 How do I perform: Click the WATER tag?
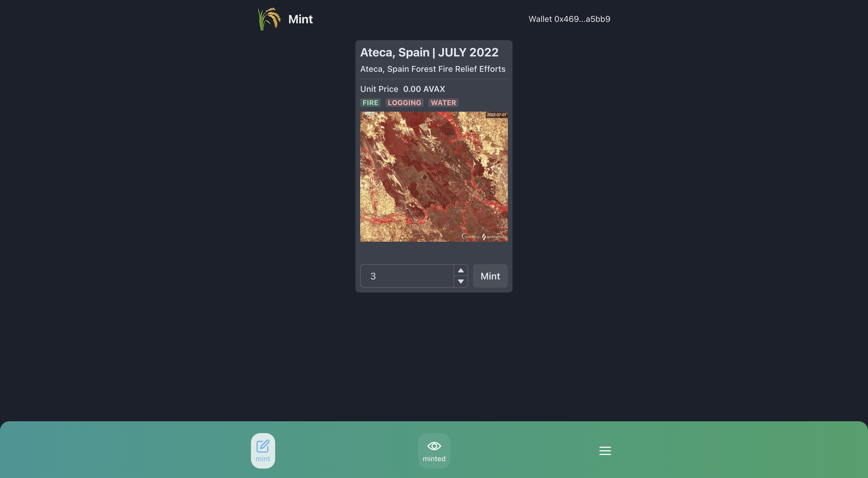point(443,103)
